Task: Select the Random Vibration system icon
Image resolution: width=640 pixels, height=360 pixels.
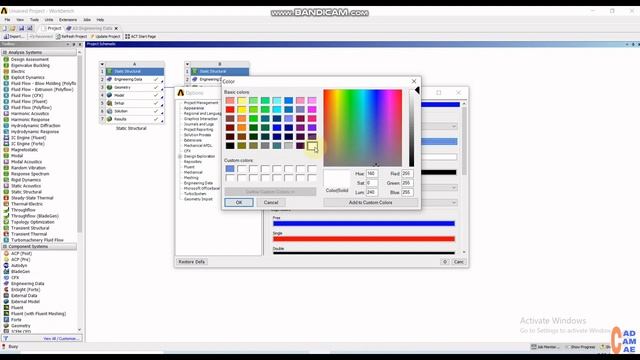Action: [6, 168]
